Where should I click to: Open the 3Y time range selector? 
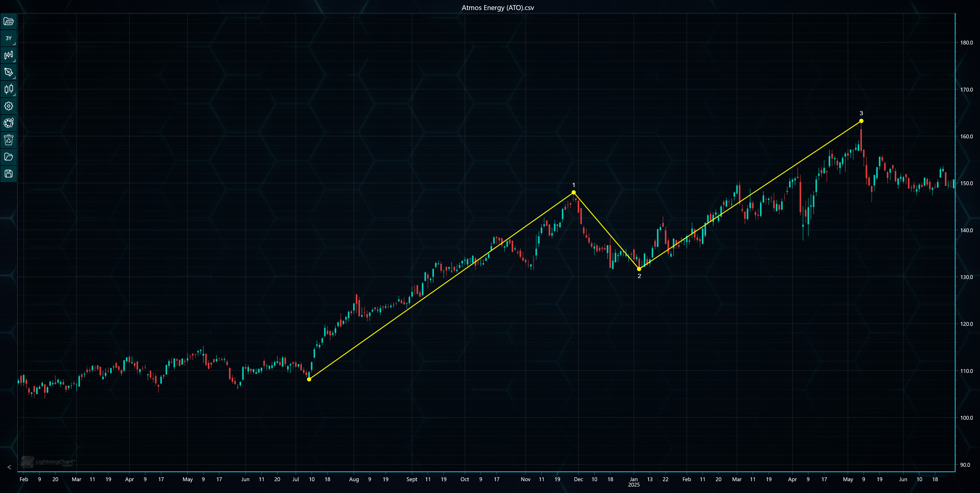(x=8, y=38)
